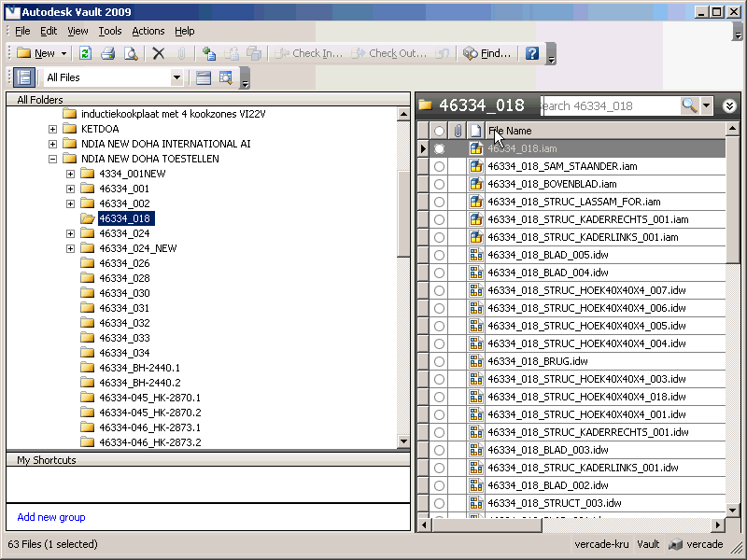
Task: Click the drawing icon of 46334_018_BRUG.idw
Action: pos(475,361)
